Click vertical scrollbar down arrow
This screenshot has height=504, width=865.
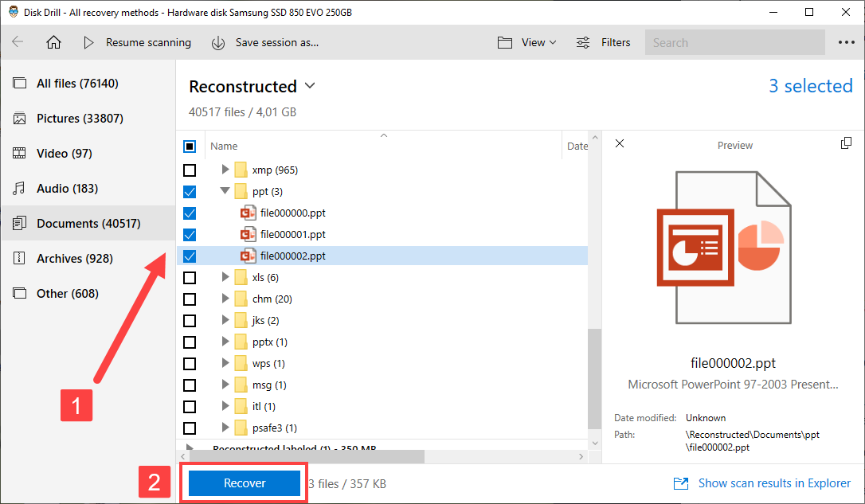595,443
